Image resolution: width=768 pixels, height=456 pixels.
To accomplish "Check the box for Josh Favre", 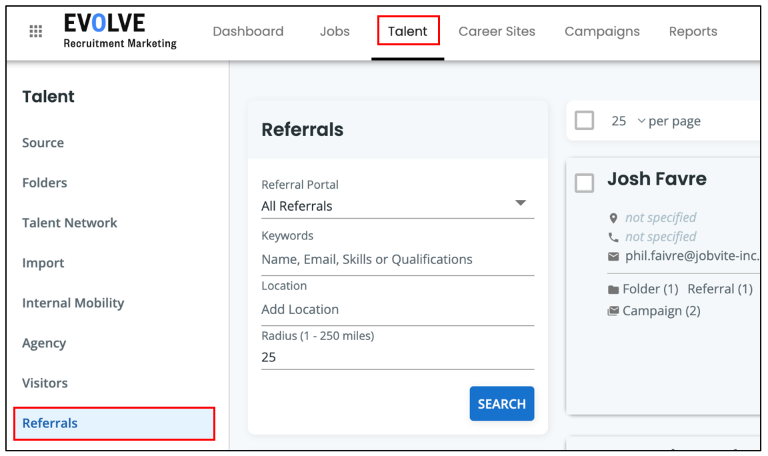I will coord(584,183).
